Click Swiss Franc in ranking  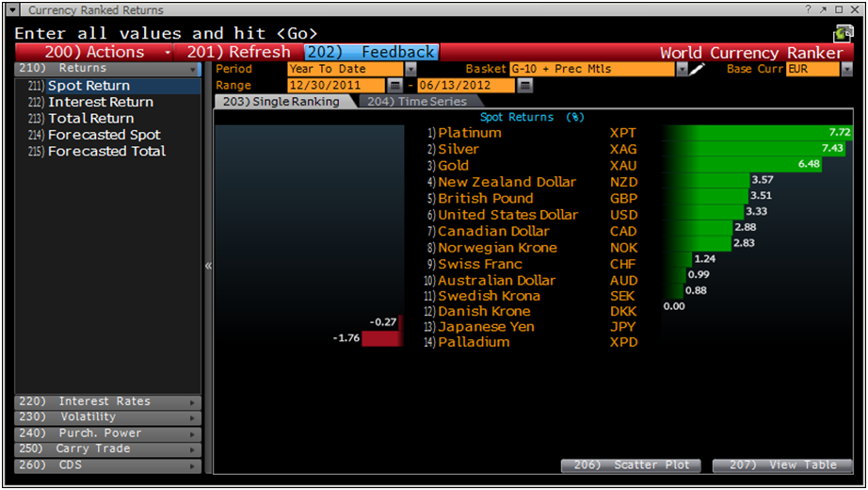(x=480, y=264)
